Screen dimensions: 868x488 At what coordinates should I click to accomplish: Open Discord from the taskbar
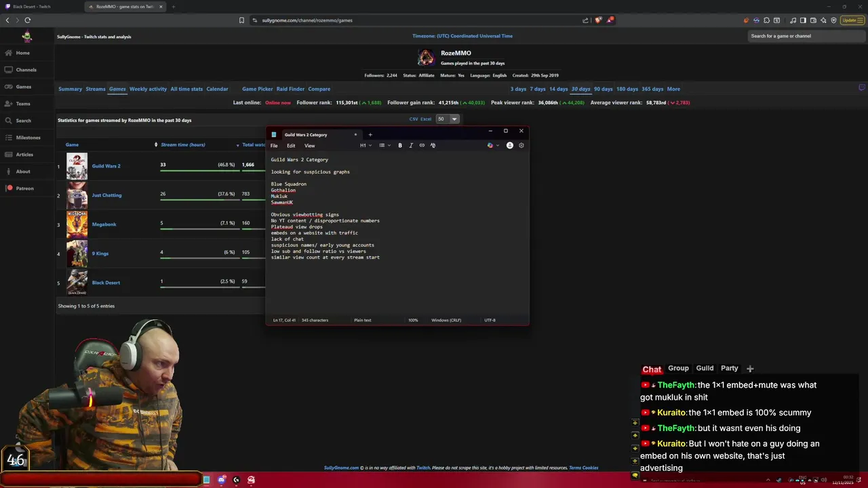(222, 480)
